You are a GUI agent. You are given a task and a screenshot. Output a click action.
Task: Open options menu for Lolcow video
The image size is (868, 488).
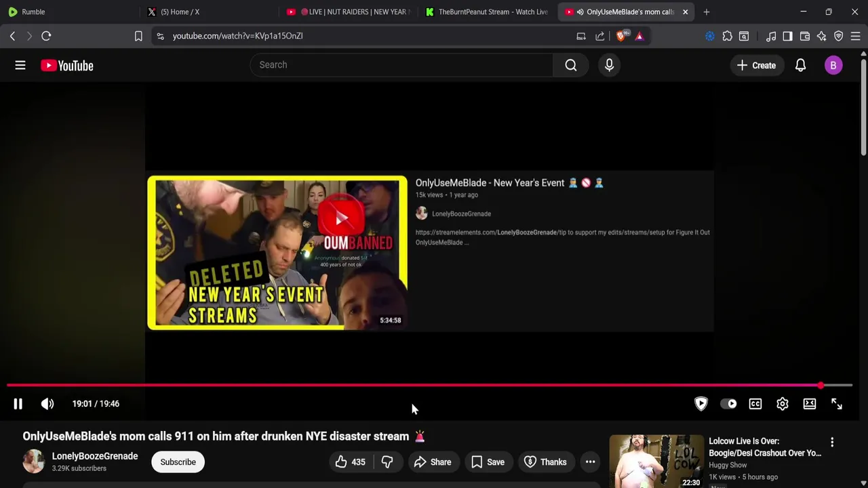pyautogui.click(x=832, y=442)
